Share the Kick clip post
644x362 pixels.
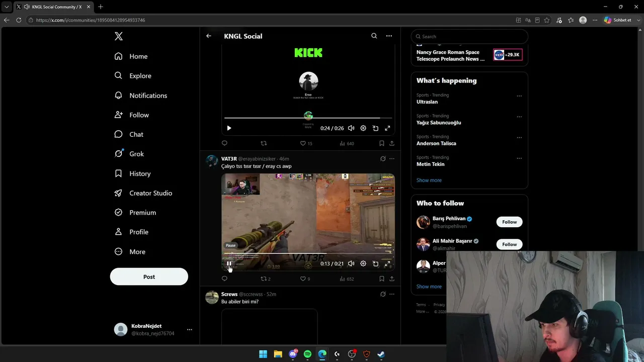392,143
